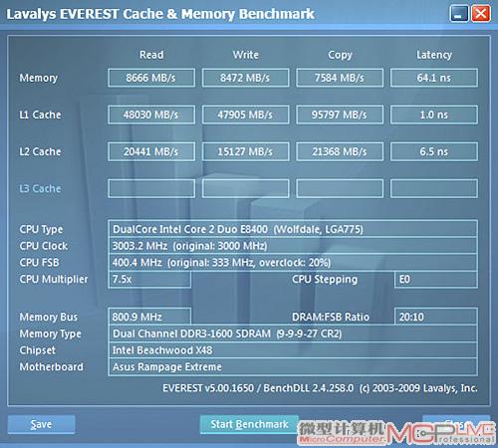Select the Memory Read 8666 MB/s field

[x=151, y=78]
